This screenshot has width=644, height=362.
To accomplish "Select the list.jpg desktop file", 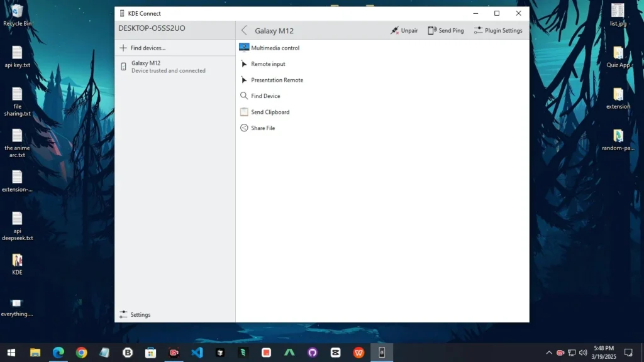I will [618, 15].
